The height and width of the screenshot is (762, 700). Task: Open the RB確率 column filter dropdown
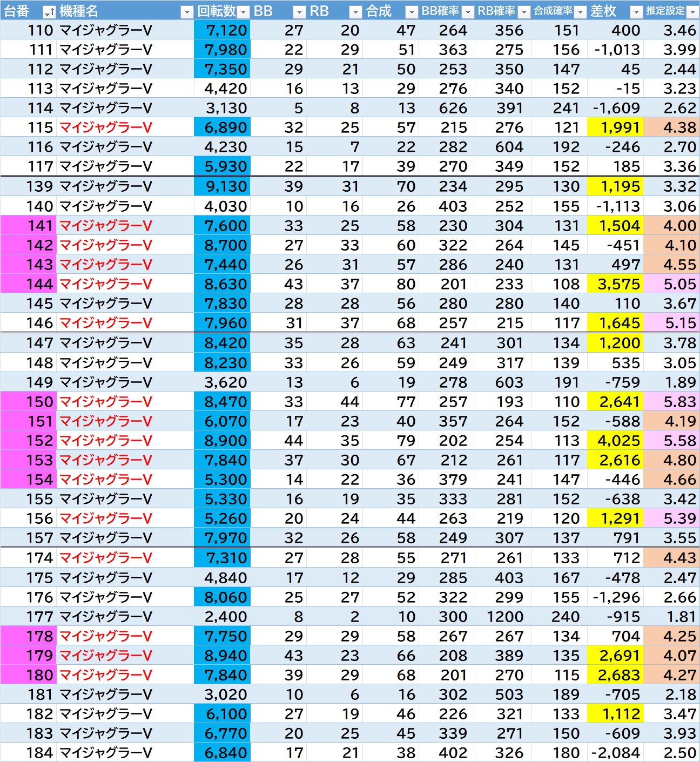point(524,12)
